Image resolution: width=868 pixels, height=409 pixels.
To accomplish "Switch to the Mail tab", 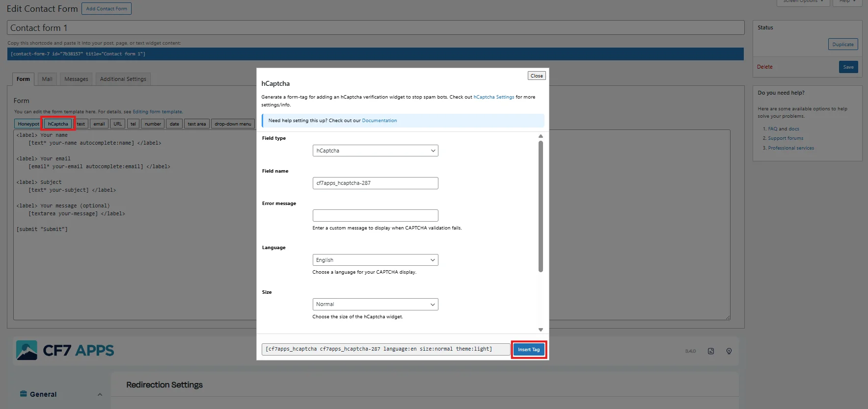I will tap(47, 79).
